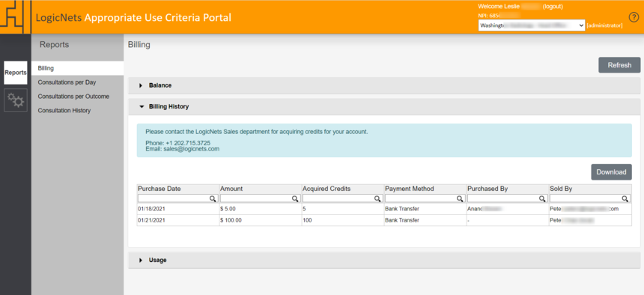Click the Refresh button
Viewport: 644px width, 295px height.
click(x=619, y=65)
